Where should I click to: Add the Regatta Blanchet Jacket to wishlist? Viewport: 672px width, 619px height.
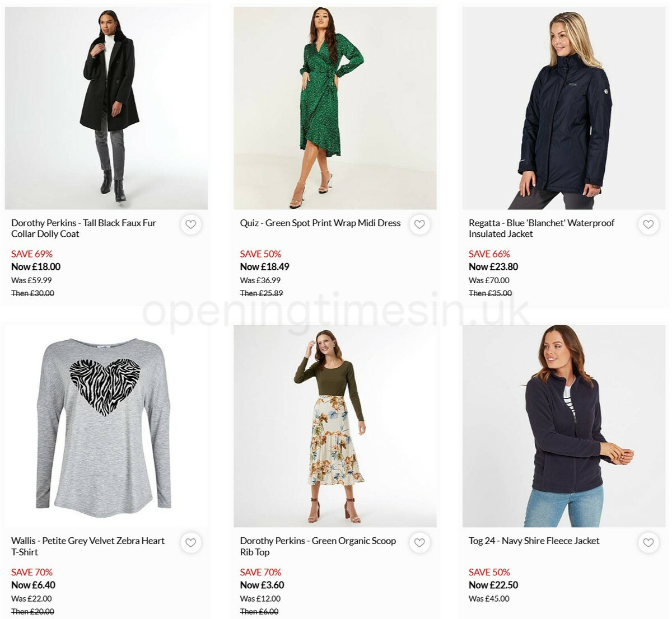pyautogui.click(x=648, y=224)
